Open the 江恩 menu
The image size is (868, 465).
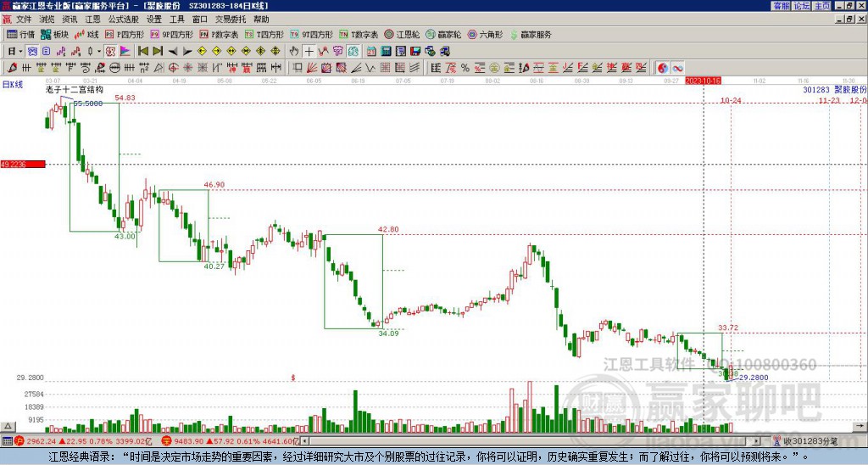click(x=92, y=20)
